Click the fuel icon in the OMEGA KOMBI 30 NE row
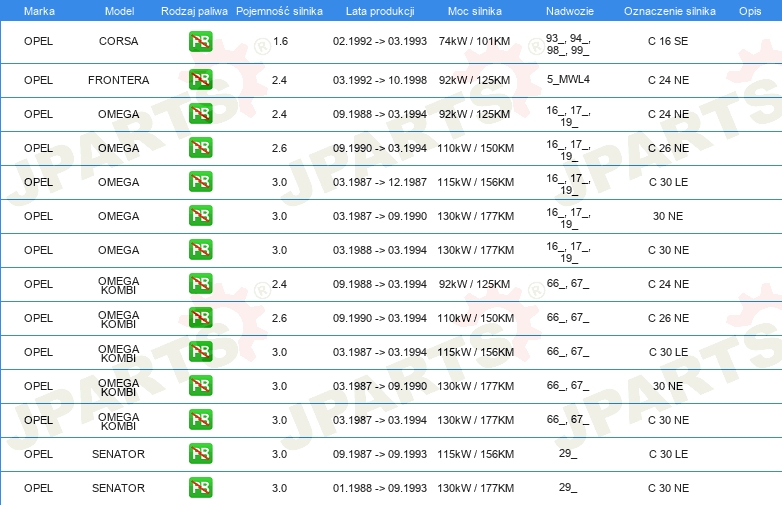The width and height of the screenshot is (782, 505). coord(200,385)
